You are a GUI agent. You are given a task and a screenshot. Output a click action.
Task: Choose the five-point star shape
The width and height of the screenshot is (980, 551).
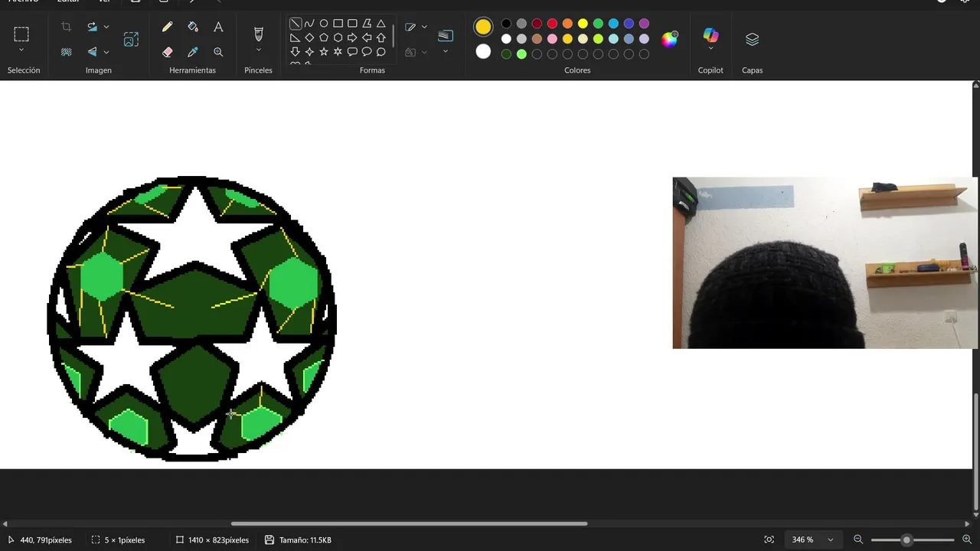[324, 52]
